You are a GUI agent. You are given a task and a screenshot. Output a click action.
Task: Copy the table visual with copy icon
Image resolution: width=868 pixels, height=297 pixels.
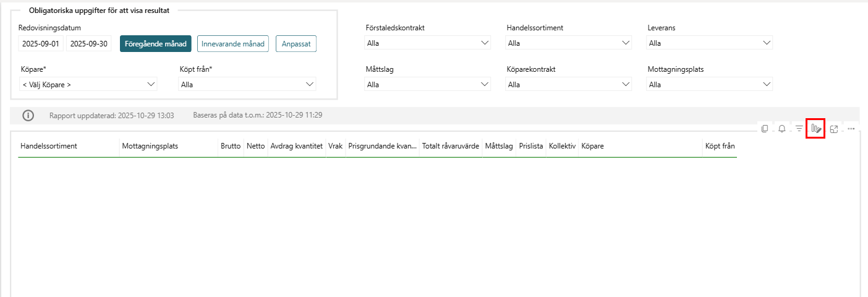click(x=765, y=129)
